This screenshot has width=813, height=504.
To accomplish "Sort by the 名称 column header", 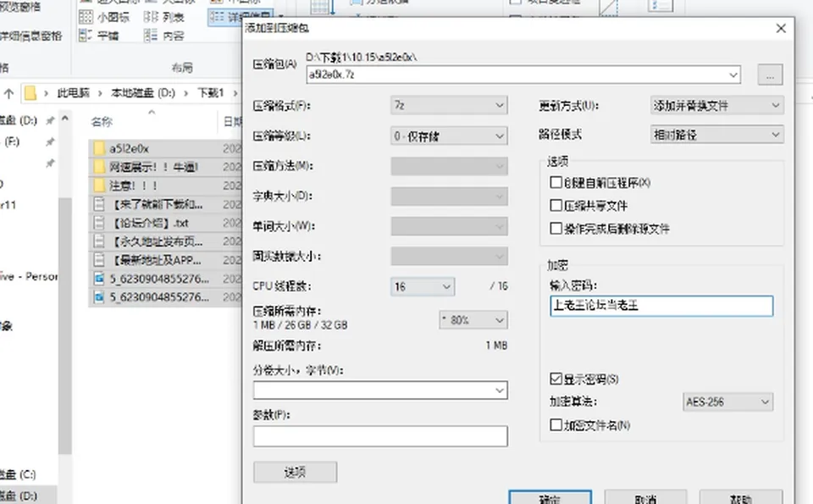I will [102, 122].
